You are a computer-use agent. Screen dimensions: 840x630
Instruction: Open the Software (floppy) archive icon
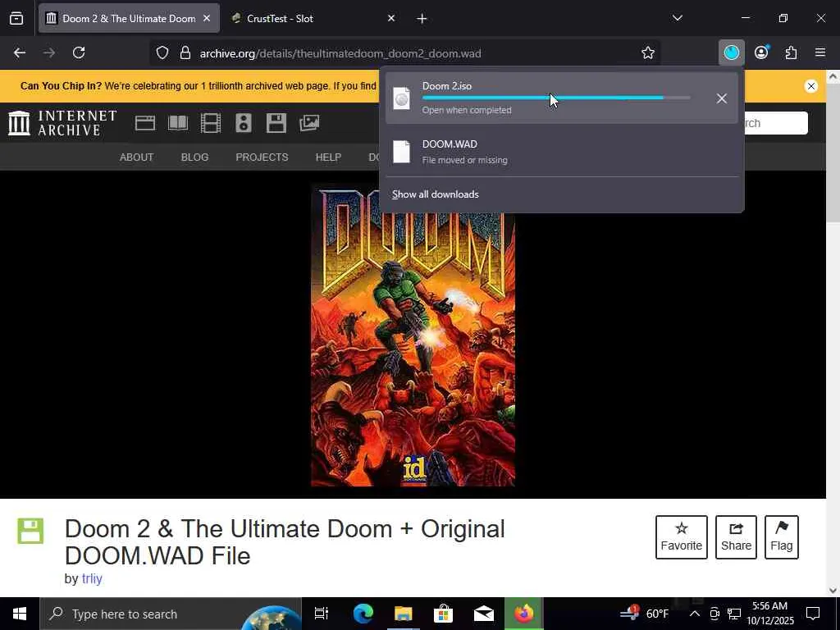click(276, 123)
